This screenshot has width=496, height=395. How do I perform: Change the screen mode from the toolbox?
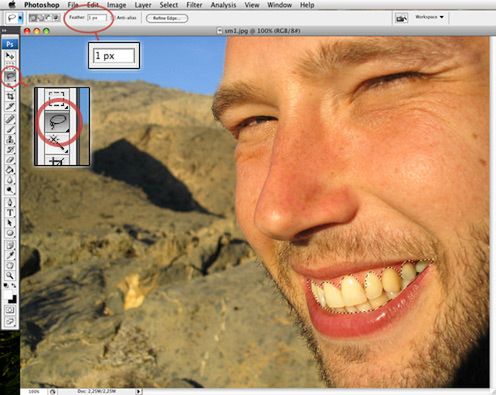click(10, 322)
